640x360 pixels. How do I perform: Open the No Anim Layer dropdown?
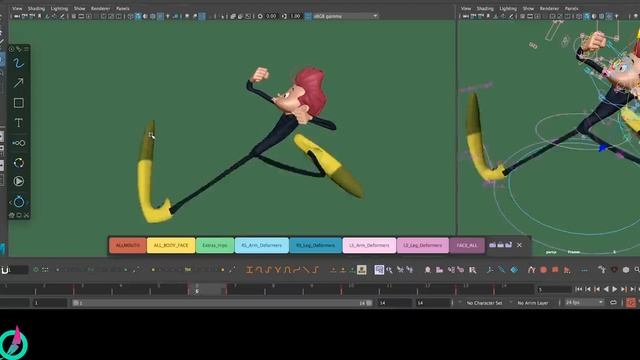[533, 303]
